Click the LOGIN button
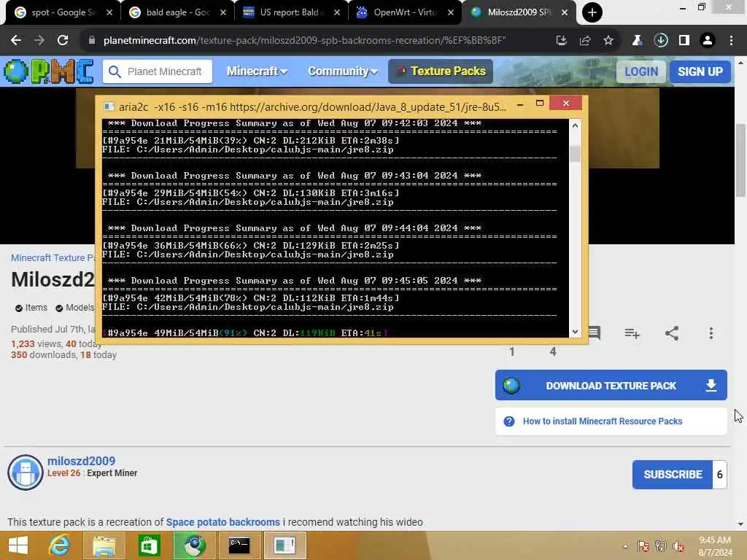This screenshot has width=747, height=560. pyautogui.click(x=641, y=71)
